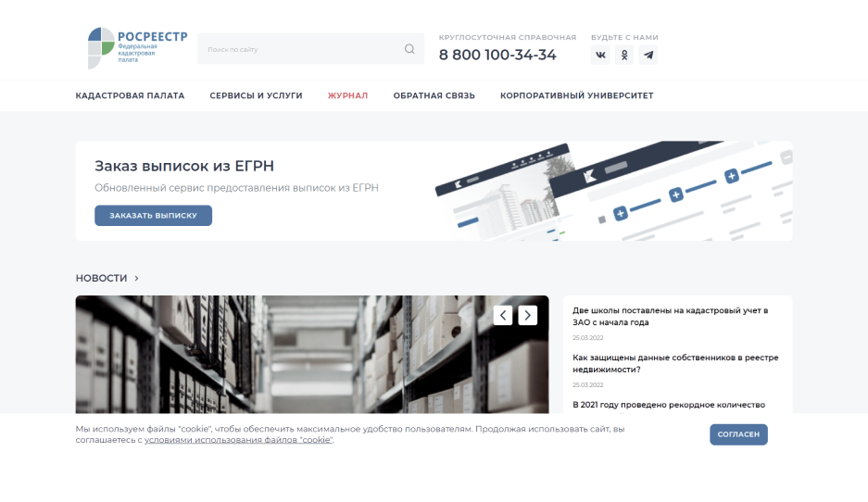This screenshot has width=868, height=502.
Task: Expand the Новости section chevron
Action: point(136,279)
